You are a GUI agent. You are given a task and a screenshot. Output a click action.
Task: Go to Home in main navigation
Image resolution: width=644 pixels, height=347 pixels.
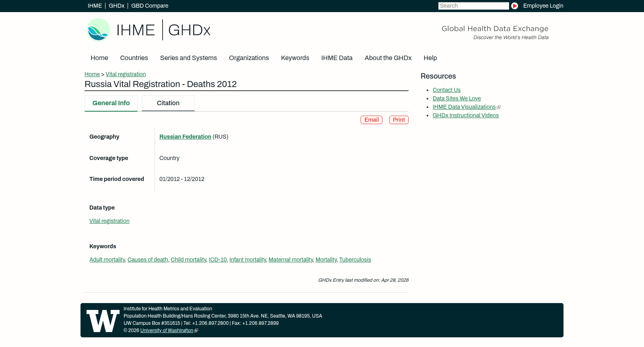pos(99,58)
